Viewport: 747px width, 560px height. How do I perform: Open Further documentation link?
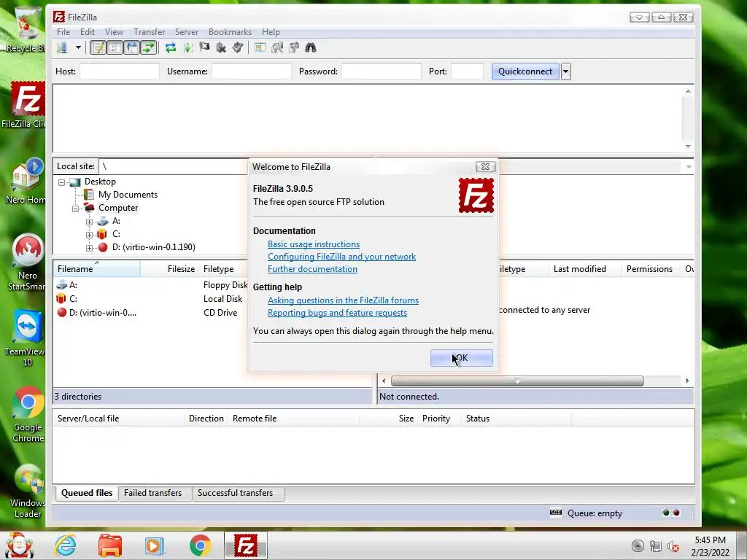click(312, 269)
